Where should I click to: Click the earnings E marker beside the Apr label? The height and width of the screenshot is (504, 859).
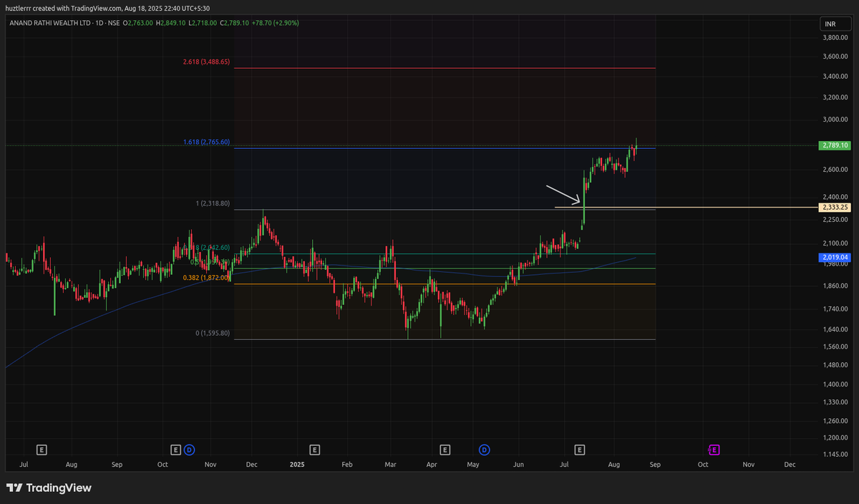point(445,450)
